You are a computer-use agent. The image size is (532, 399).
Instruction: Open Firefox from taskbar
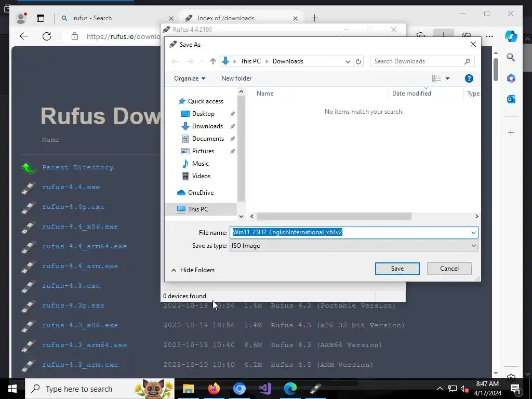click(214, 389)
